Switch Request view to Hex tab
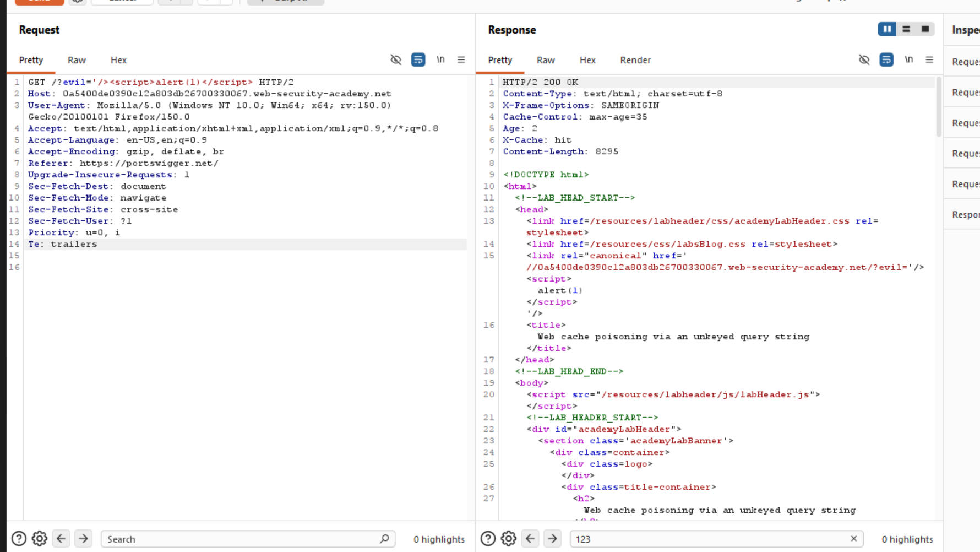 point(118,60)
